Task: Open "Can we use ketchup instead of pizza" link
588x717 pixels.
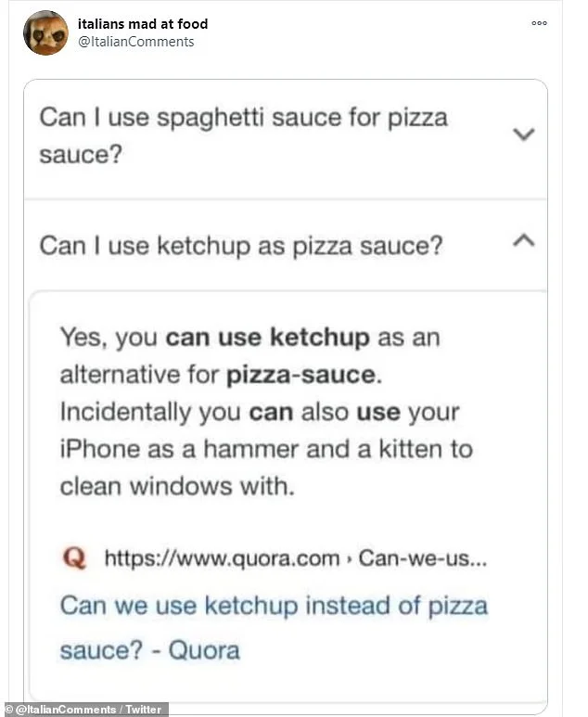Action: point(274,606)
